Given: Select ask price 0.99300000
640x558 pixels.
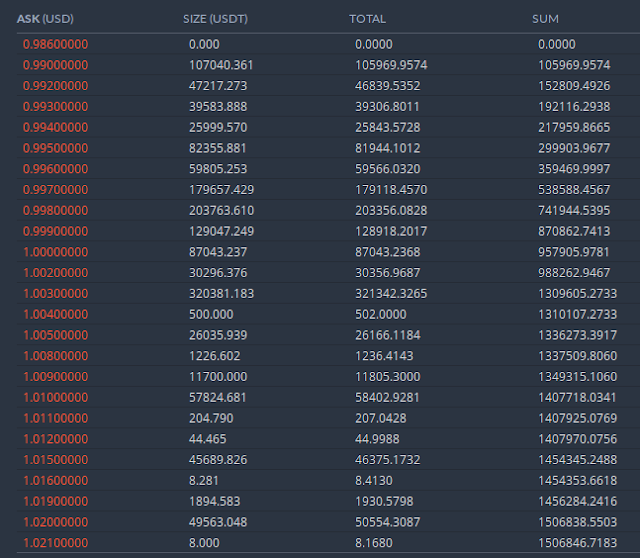Looking at the screenshot, I should tap(56, 107).
